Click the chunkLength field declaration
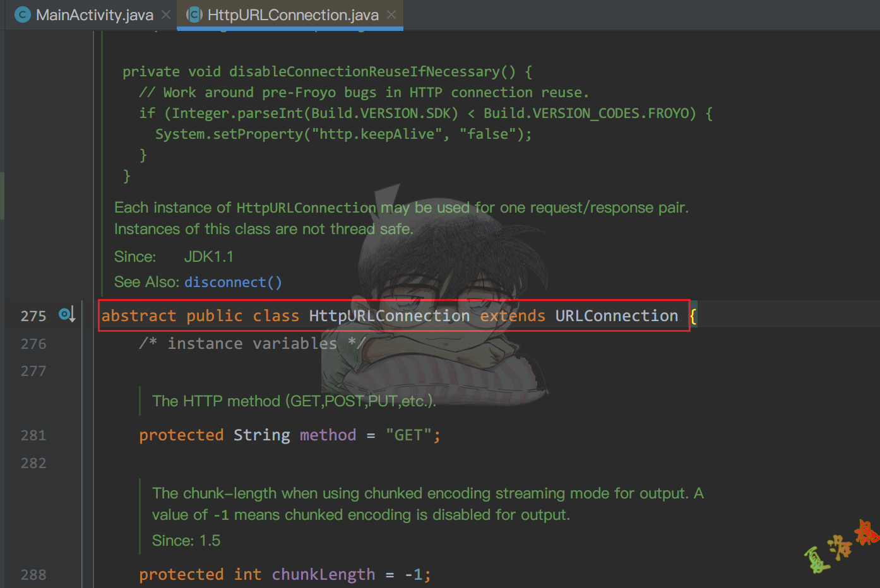 coord(323,574)
